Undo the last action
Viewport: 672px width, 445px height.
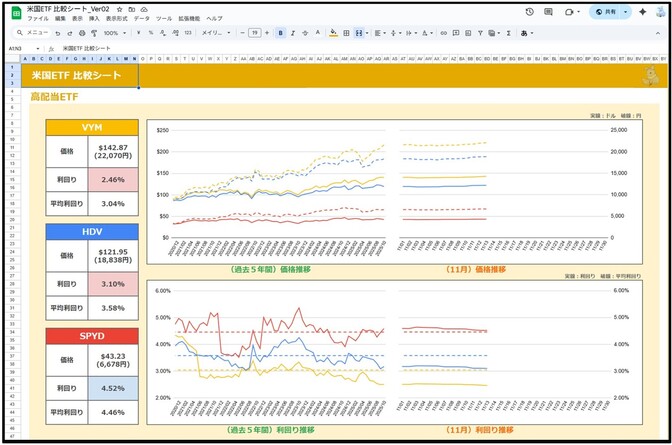click(57, 33)
